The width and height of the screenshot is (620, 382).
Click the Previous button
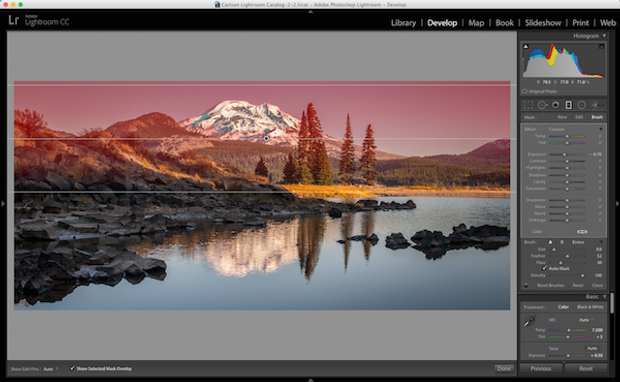pos(541,369)
